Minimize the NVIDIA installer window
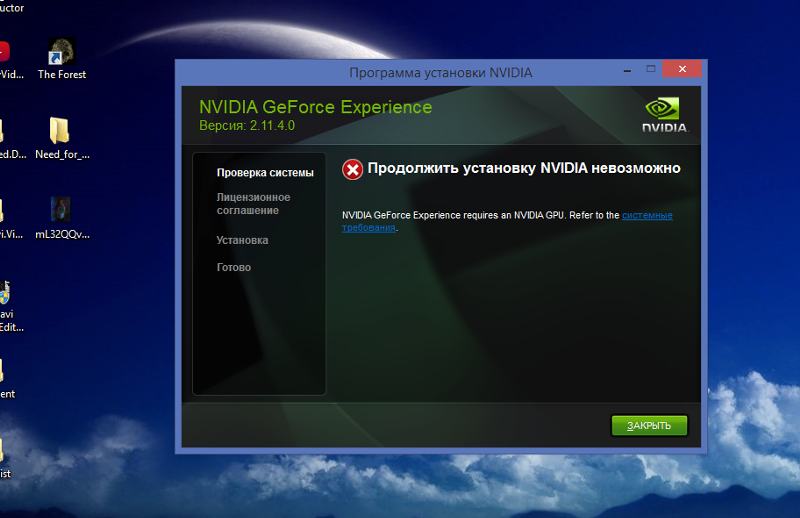This screenshot has height=518, width=800. pyautogui.click(x=627, y=69)
